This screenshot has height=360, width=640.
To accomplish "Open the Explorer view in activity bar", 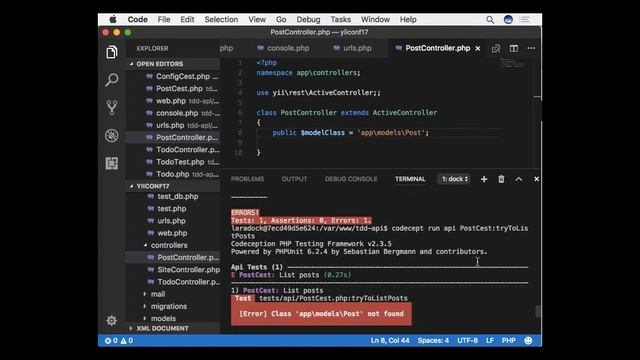I will (x=111, y=52).
